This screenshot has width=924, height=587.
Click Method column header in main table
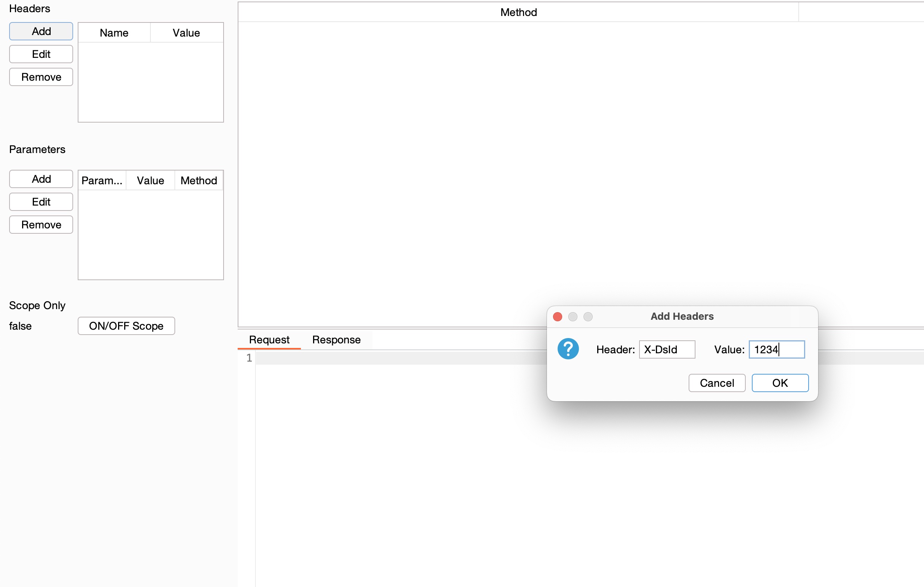coord(518,12)
